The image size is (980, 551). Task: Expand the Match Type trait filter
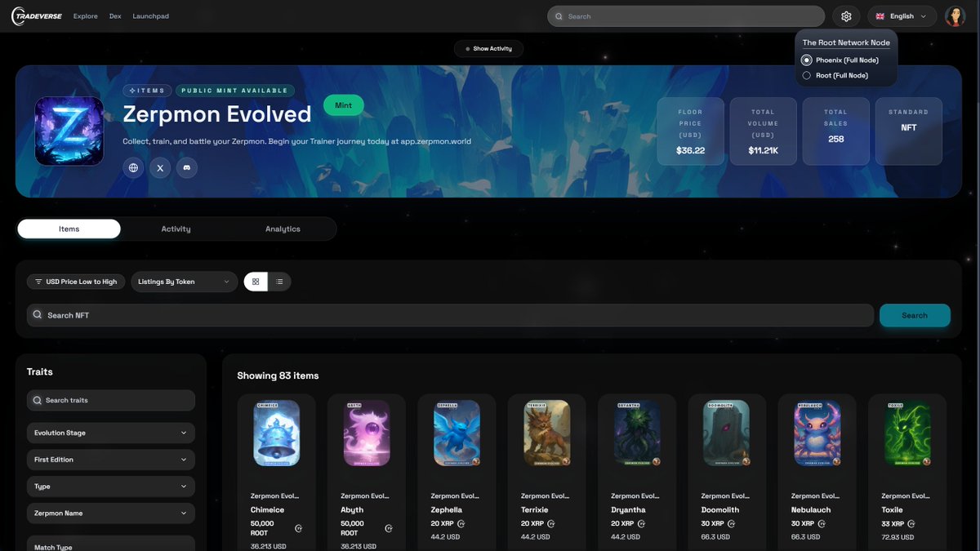(x=111, y=544)
